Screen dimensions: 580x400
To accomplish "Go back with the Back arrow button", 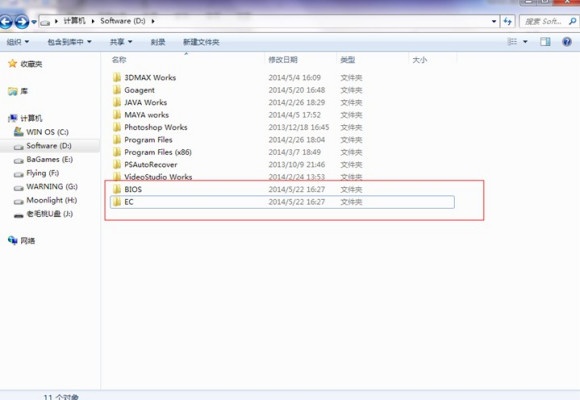I will click(x=6, y=22).
